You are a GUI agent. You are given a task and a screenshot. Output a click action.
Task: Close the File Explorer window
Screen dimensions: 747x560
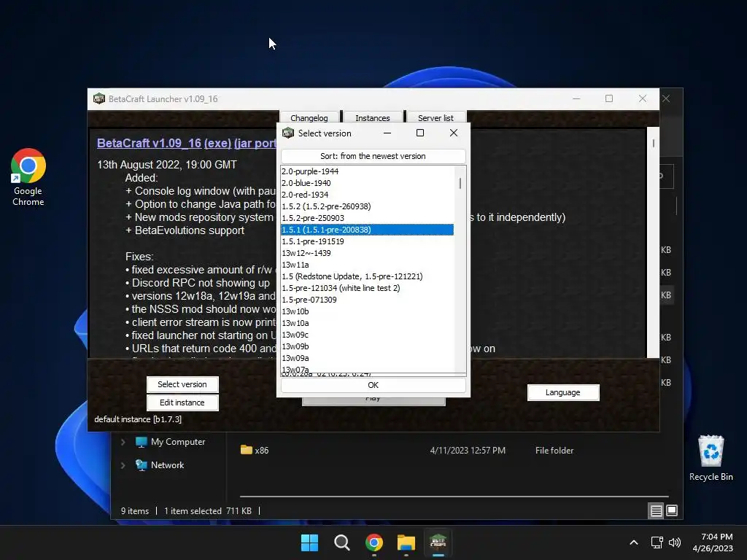coord(666,98)
